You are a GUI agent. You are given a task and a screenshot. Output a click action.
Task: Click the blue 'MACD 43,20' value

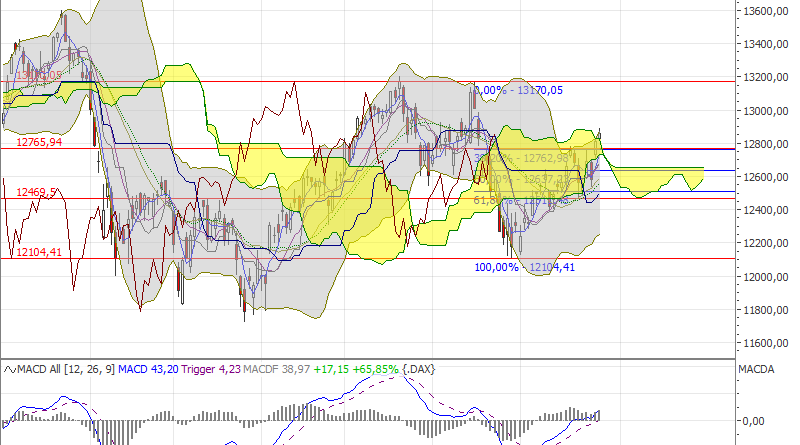click(x=150, y=370)
